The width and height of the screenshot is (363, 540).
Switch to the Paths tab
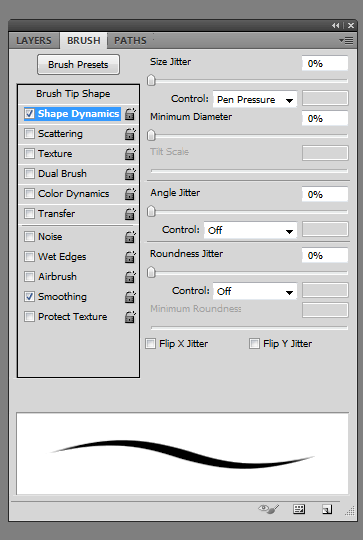tap(130, 41)
